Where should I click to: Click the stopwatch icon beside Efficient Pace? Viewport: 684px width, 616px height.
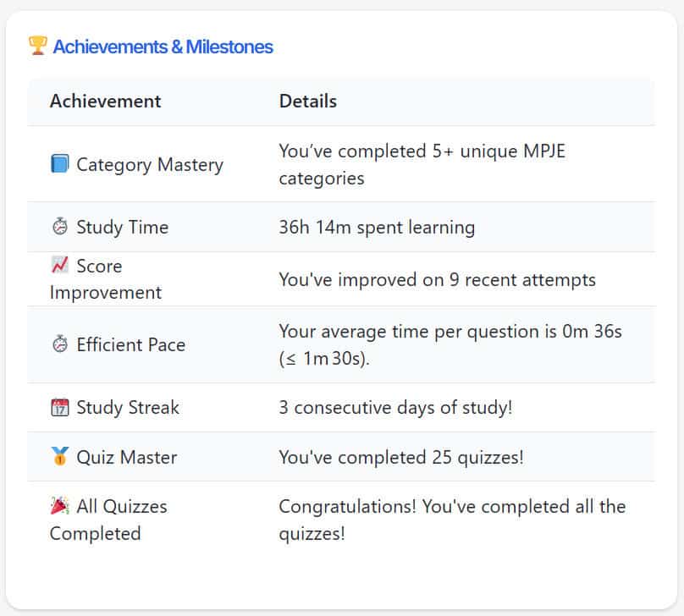[x=59, y=344]
